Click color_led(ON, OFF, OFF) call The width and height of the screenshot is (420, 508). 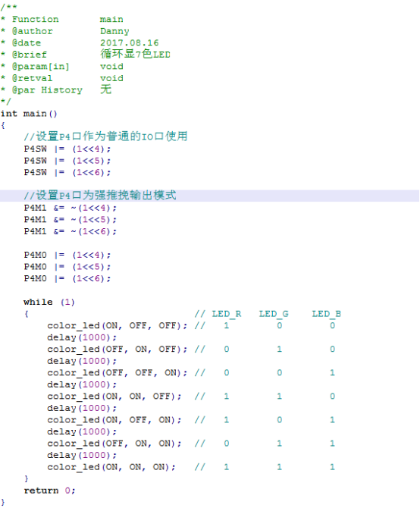(x=118, y=325)
